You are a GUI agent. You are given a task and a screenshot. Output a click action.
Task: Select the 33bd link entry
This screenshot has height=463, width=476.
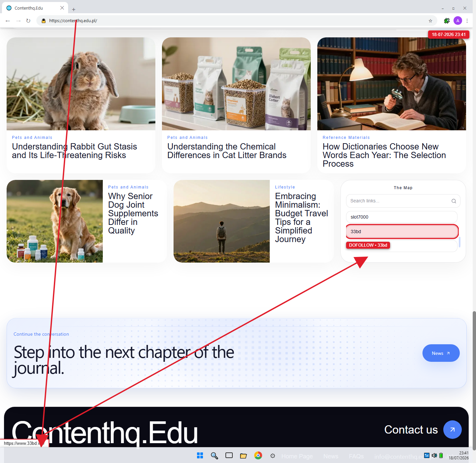(x=402, y=232)
